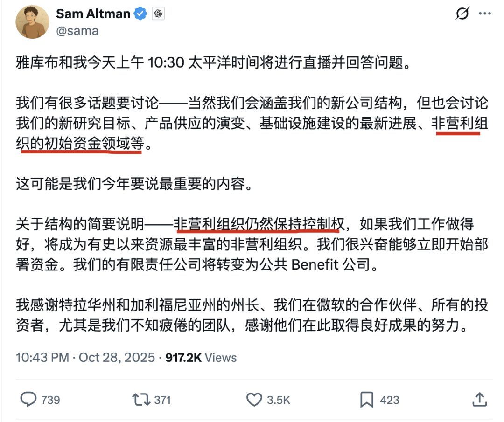Click the bookmark ribbon icon
The width and height of the screenshot is (504, 422).
[368, 399]
